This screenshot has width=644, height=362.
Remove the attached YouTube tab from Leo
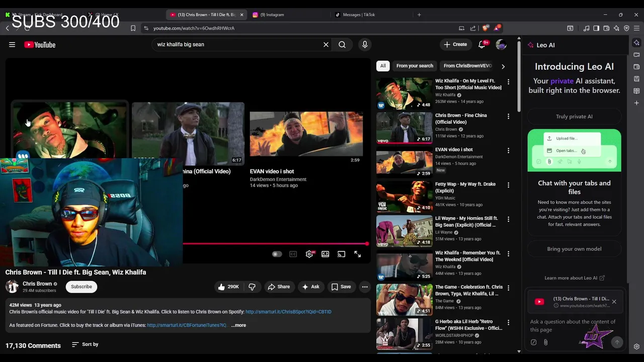[614, 302]
